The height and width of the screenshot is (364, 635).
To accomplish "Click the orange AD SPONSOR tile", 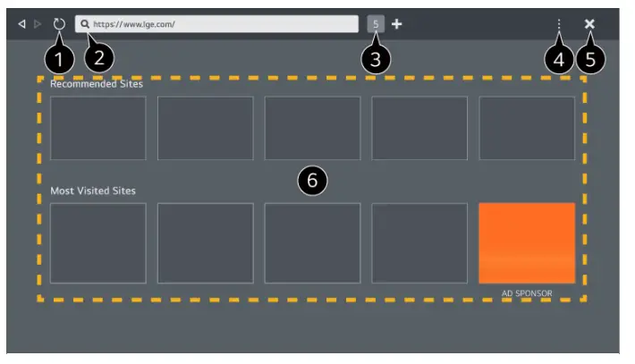I will 527,243.
